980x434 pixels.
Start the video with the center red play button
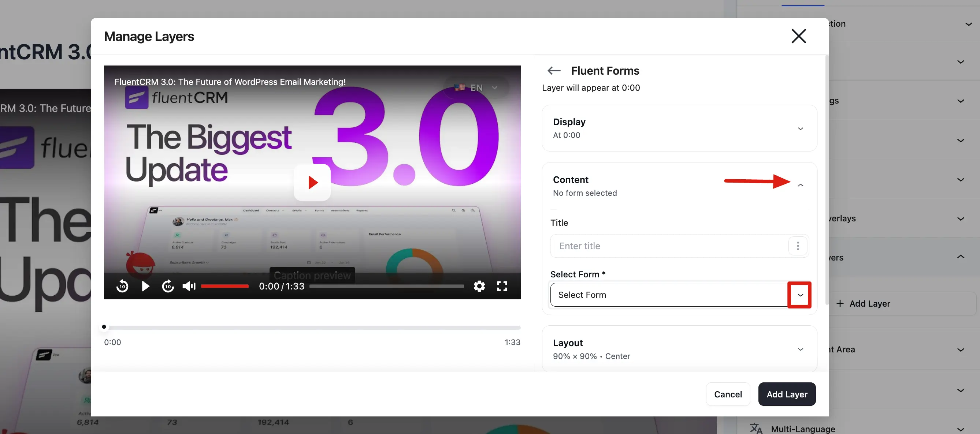point(312,182)
